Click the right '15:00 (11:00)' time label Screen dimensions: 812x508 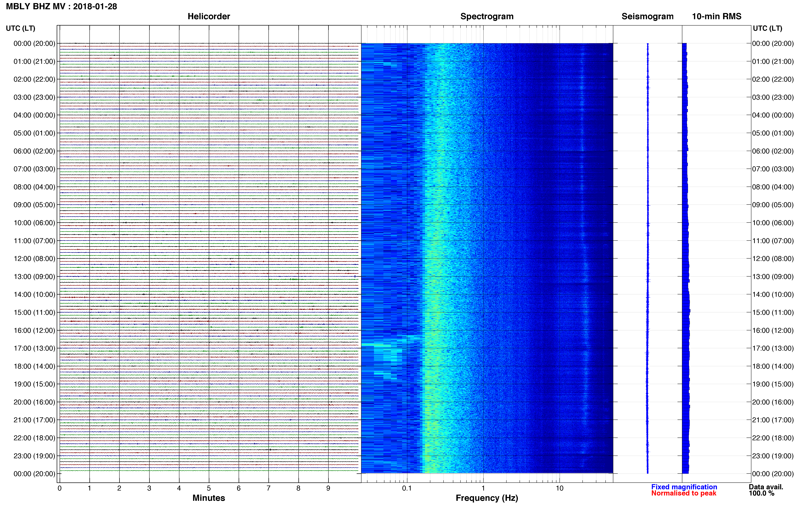pyautogui.click(x=773, y=312)
